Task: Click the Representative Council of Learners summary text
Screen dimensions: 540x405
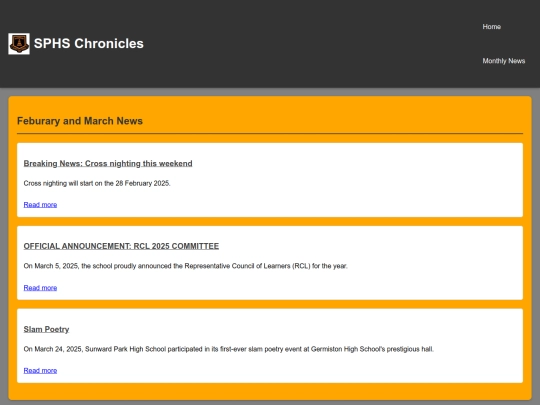Action: (186, 266)
